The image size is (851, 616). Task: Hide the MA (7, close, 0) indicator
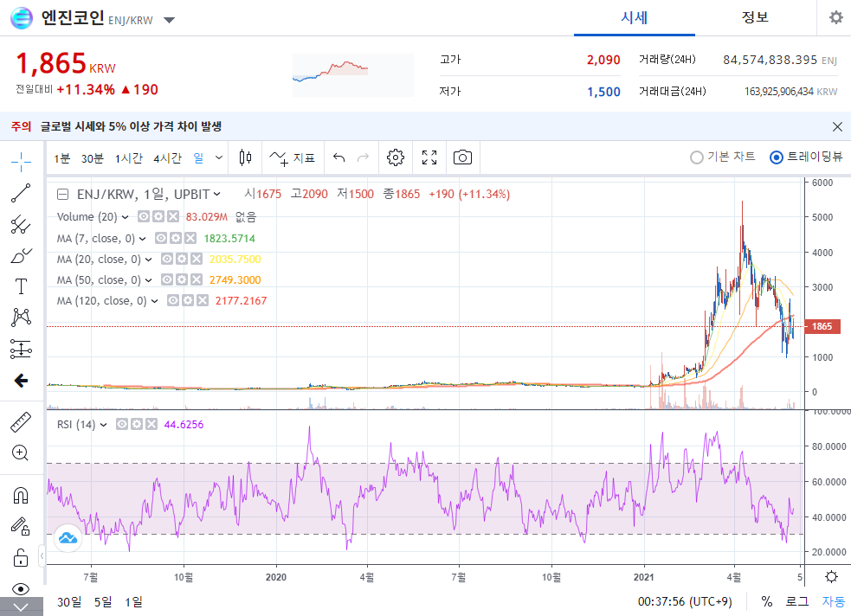coord(161,238)
